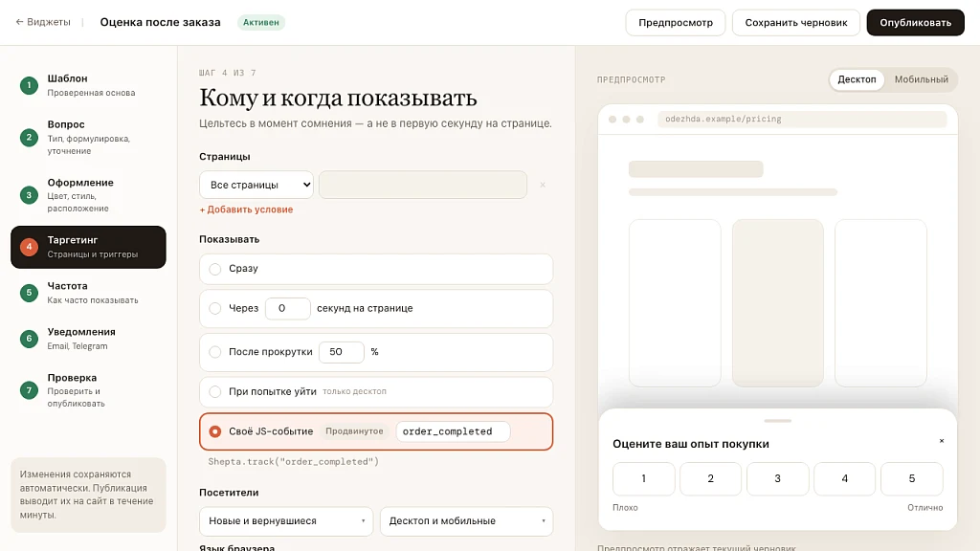Click + Добавить условие link
Viewport: 980px width, 551px height.
pyautogui.click(x=246, y=209)
